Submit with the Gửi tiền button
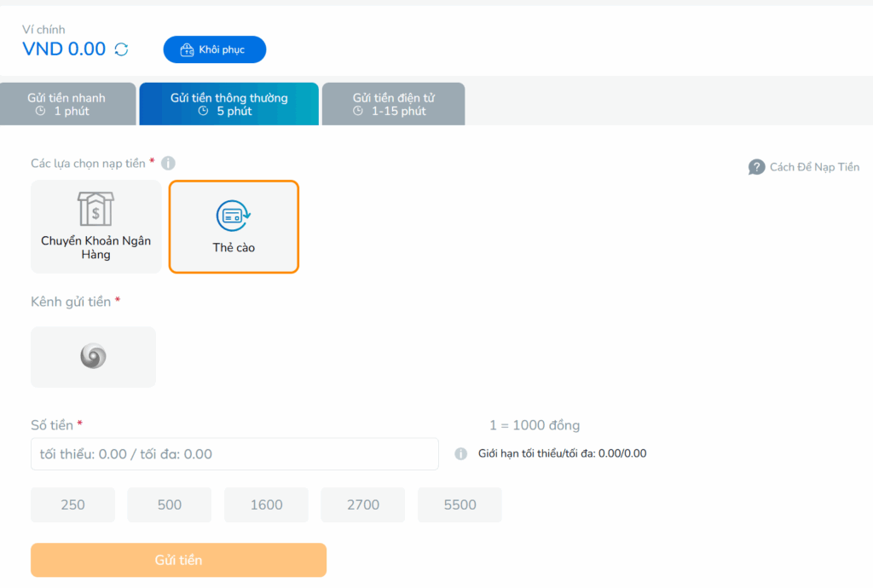 click(178, 560)
